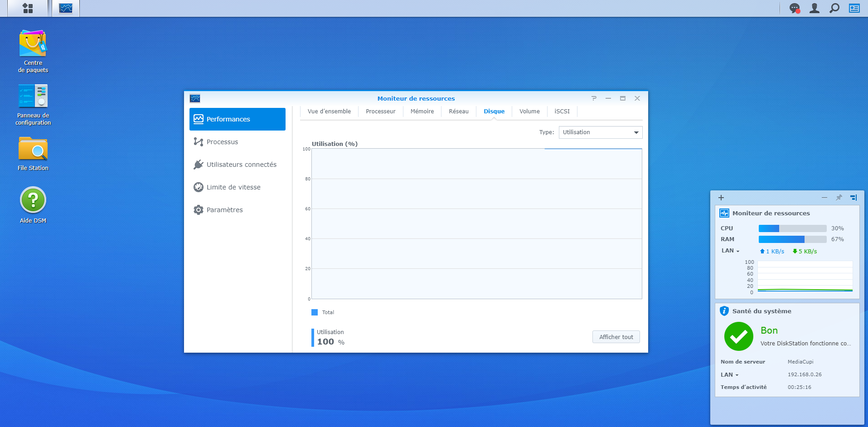Open Panneau de configuration desktop icon
Screen dimensions: 868x427
pyautogui.click(x=33, y=105)
